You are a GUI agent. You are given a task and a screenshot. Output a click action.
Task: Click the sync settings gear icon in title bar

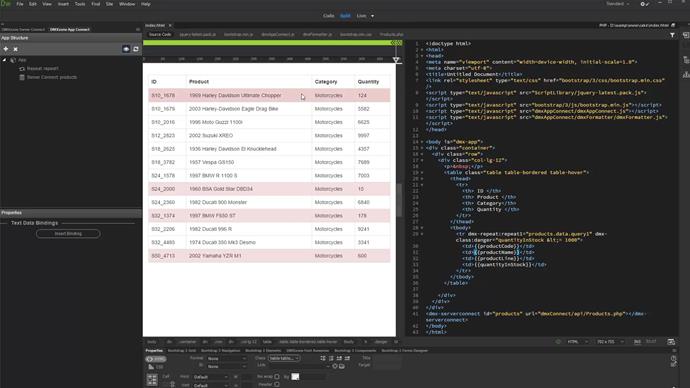pos(644,4)
